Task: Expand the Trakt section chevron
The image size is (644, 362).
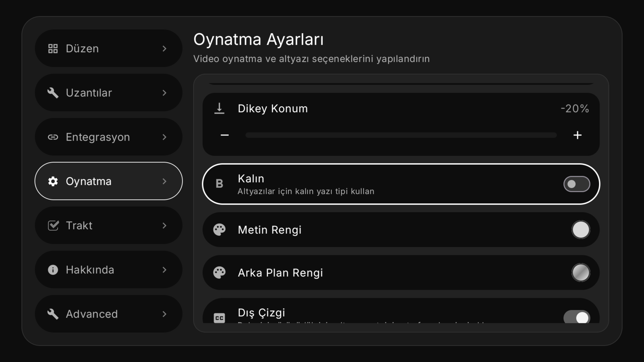Action: 164,225
